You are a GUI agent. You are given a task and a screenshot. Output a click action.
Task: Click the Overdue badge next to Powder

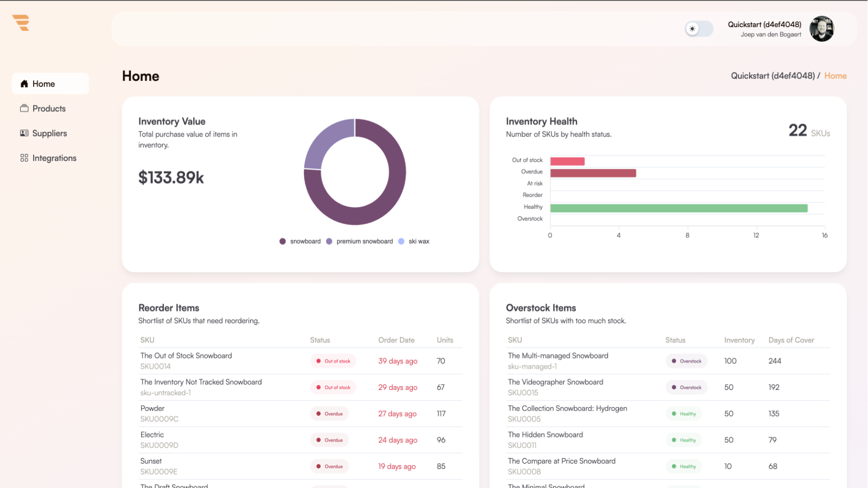click(329, 413)
